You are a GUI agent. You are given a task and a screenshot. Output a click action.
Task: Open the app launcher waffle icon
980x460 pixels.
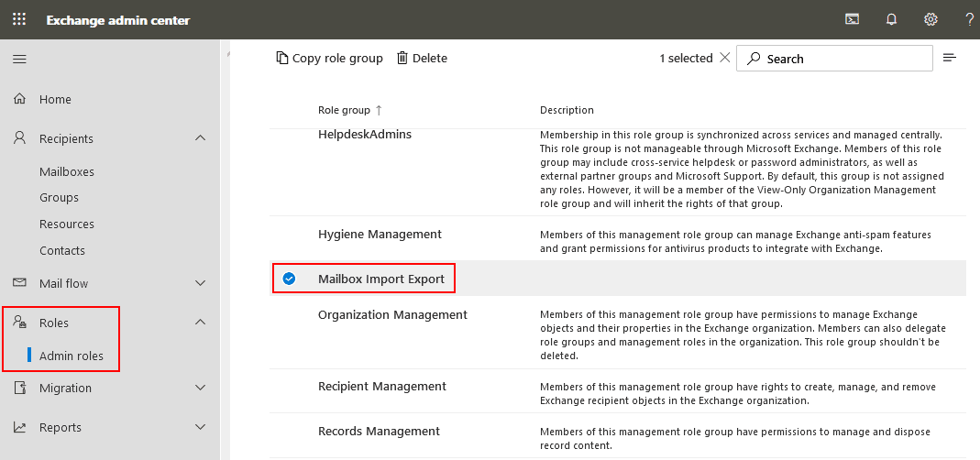click(19, 19)
